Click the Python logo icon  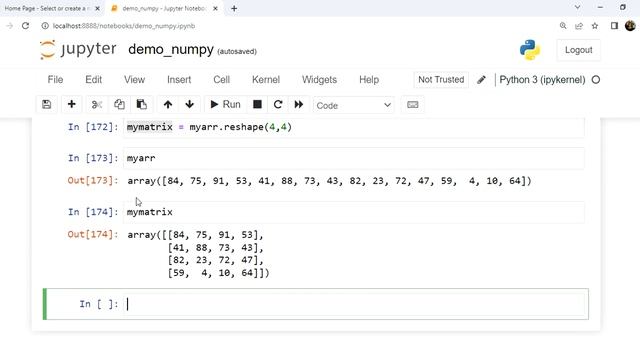tap(530, 50)
